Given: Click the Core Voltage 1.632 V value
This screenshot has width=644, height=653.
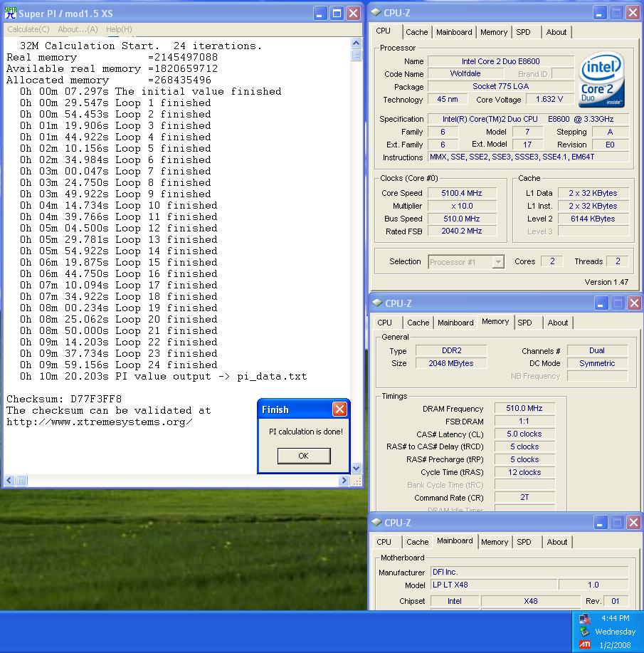Looking at the screenshot, I should (x=549, y=99).
